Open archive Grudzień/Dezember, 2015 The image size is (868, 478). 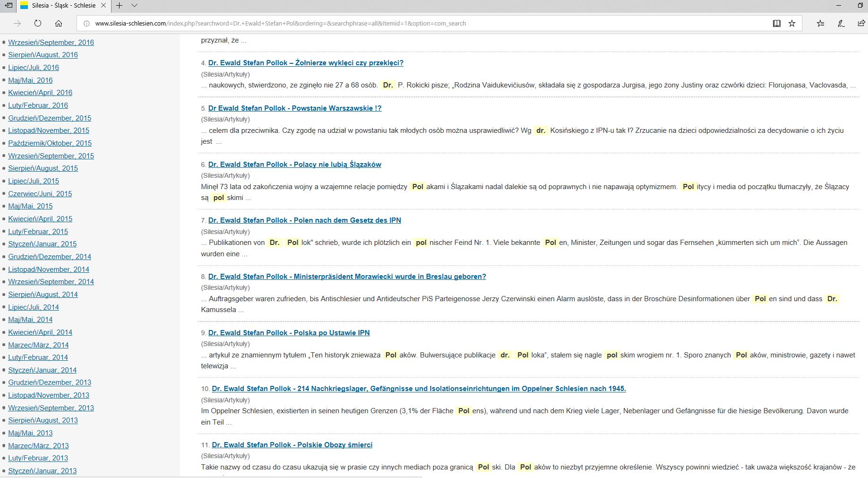(50, 118)
